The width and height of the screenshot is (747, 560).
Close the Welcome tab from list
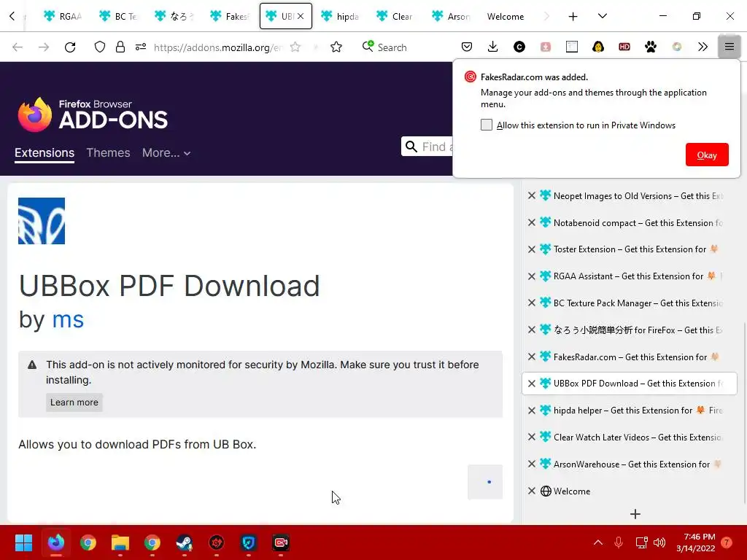532,491
